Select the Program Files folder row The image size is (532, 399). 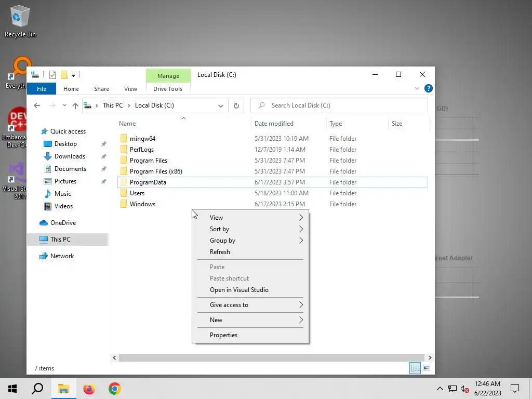(272, 161)
